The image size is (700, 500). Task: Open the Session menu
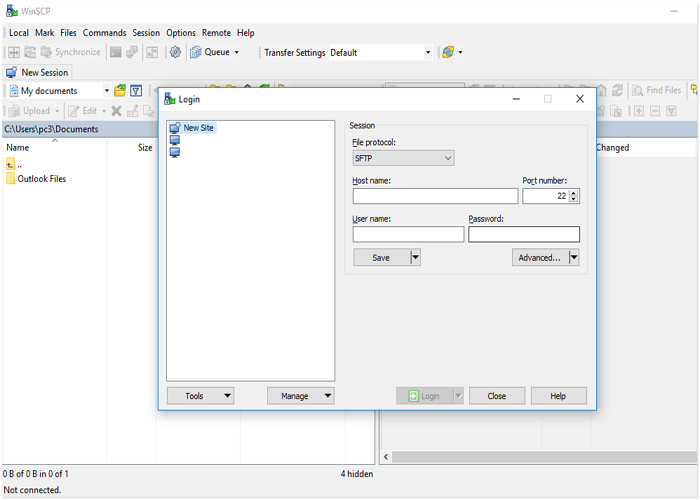(x=146, y=33)
